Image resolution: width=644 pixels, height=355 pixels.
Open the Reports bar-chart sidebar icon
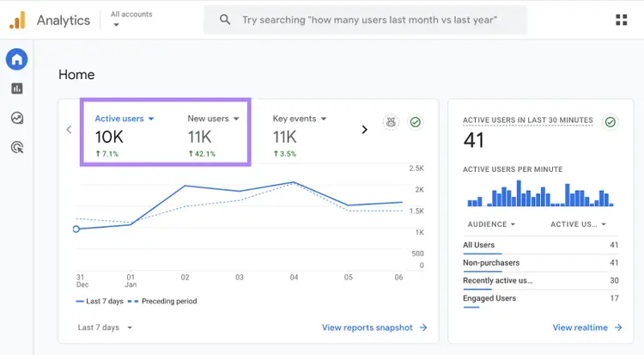(x=17, y=89)
